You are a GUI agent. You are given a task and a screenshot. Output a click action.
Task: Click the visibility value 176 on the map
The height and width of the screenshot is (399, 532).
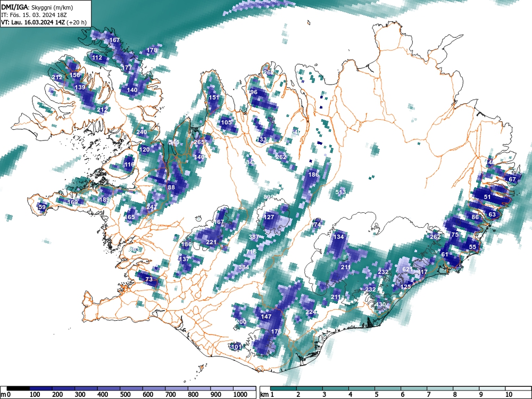276,331
